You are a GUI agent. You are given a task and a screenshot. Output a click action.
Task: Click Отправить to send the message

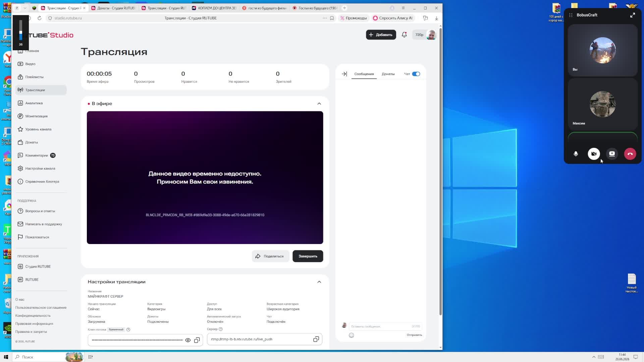[x=414, y=335]
